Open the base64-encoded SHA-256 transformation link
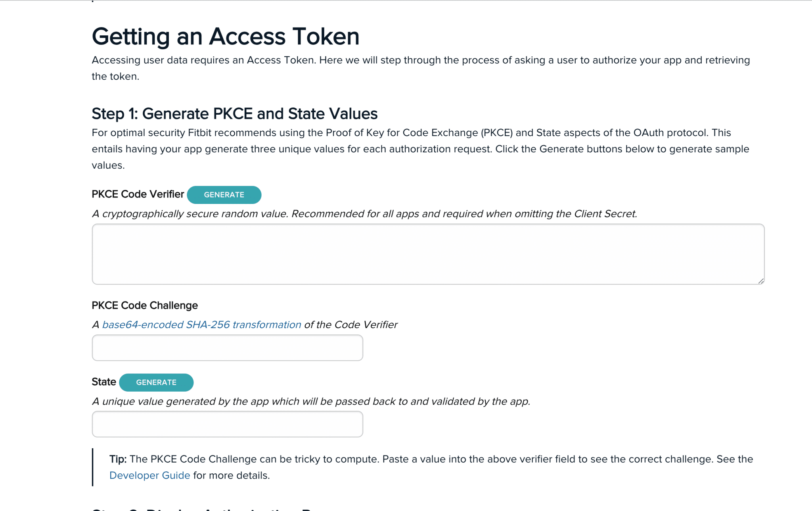Viewport: 812px width, 511px height. (x=201, y=325)
